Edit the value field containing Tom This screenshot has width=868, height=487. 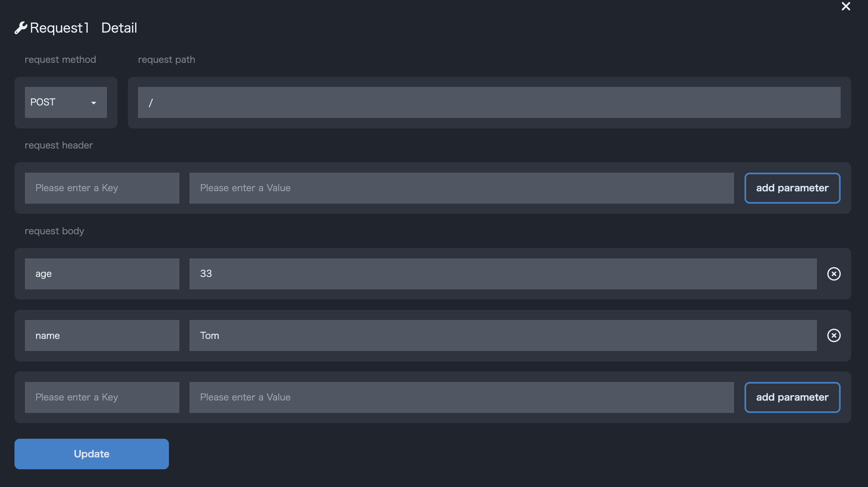[x=503, y=336]
